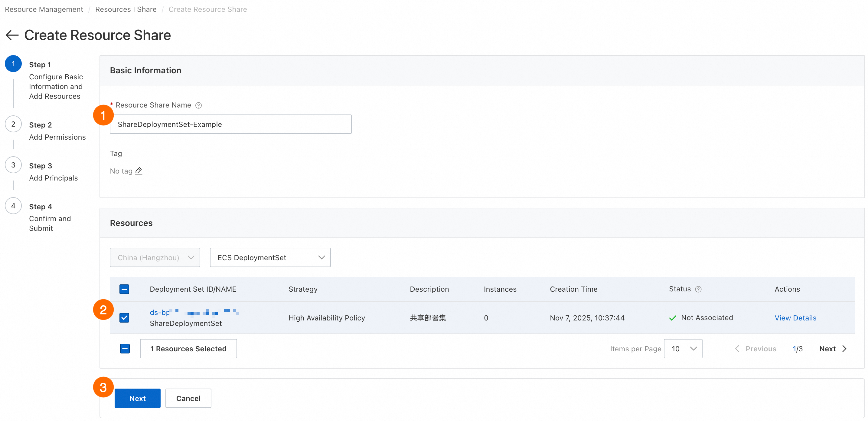Go to next page of resources
Image resolution: width=868 pixels, height=421 pixels.
(x=832, y=349)
